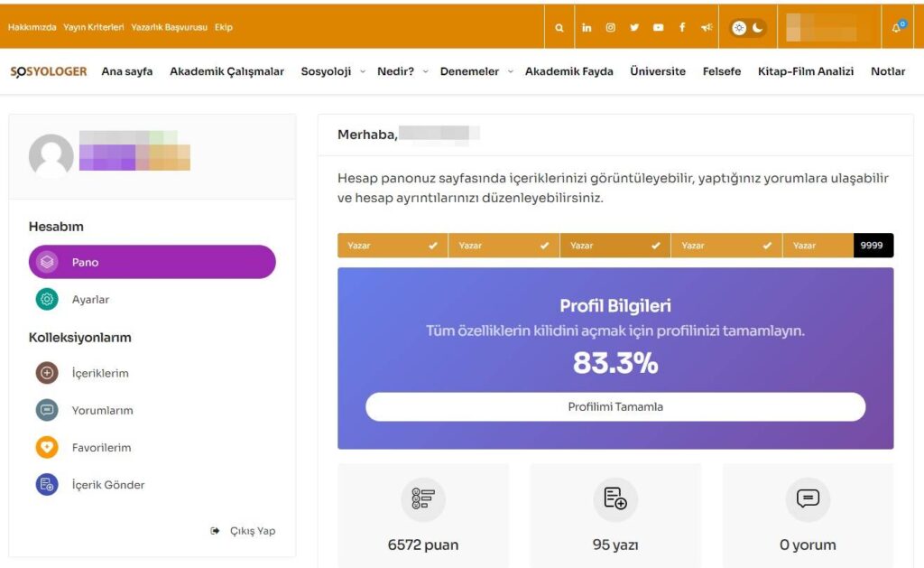The image size is (924, 568).
Task: Click the megaphone announcements icon
Action: tap(707, 27)
